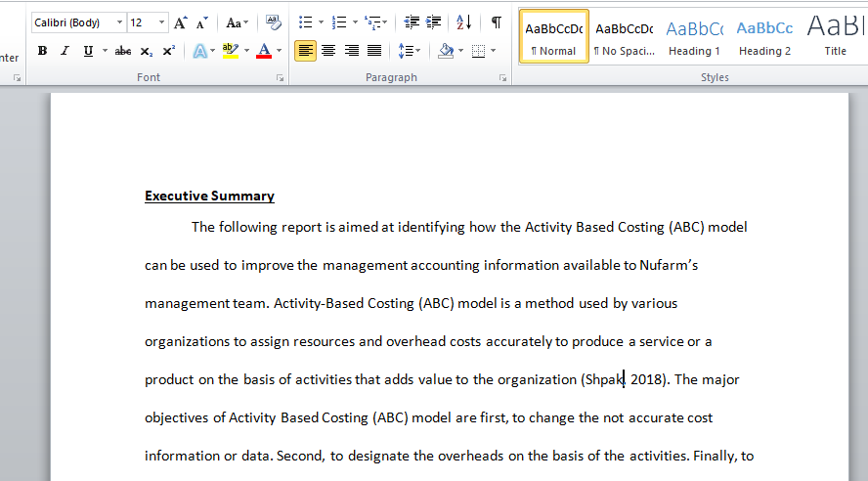This screenshot has width=868, height=481.
Task: Apply the No Spacing style
Action: pyautogui.click(x=625, y=36)
